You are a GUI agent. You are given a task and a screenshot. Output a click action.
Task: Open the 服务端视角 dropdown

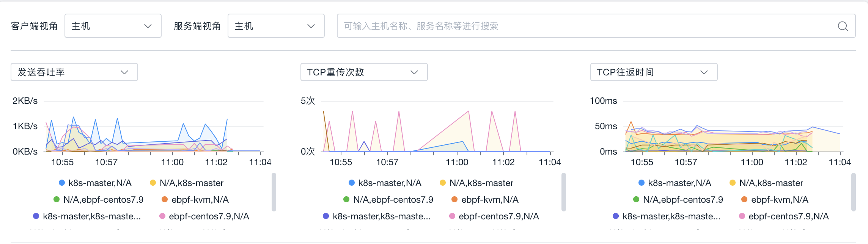pos(276,26)
